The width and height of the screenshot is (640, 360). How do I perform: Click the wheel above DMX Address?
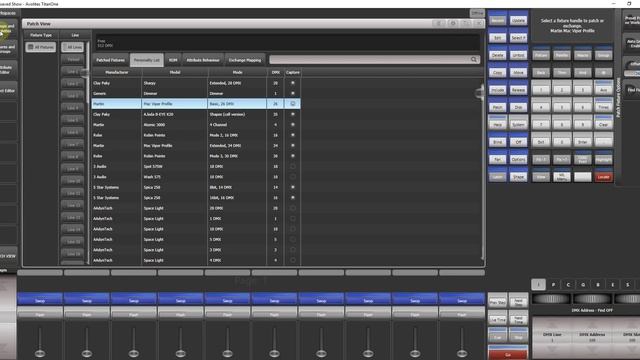tap(592, 299)
